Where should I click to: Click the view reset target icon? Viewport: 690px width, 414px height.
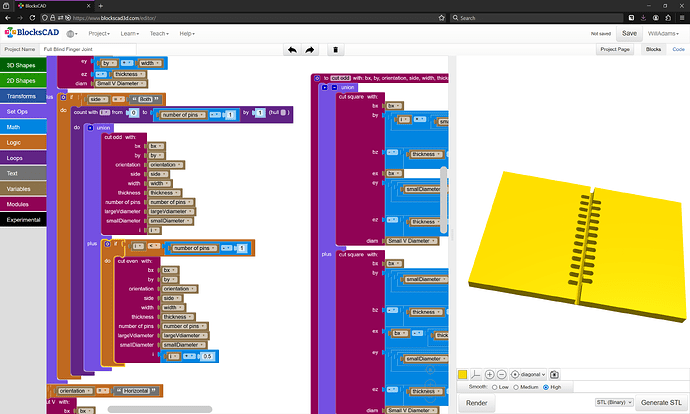tap(515, 374)
